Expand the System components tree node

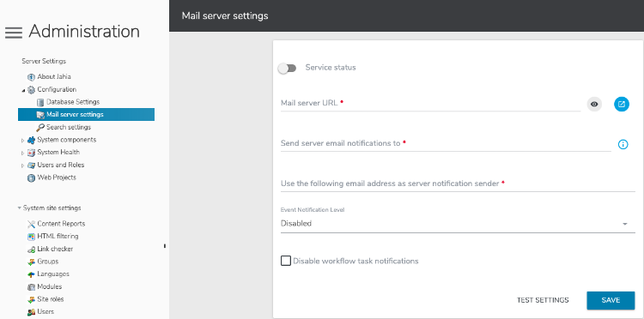pos(22,141)
